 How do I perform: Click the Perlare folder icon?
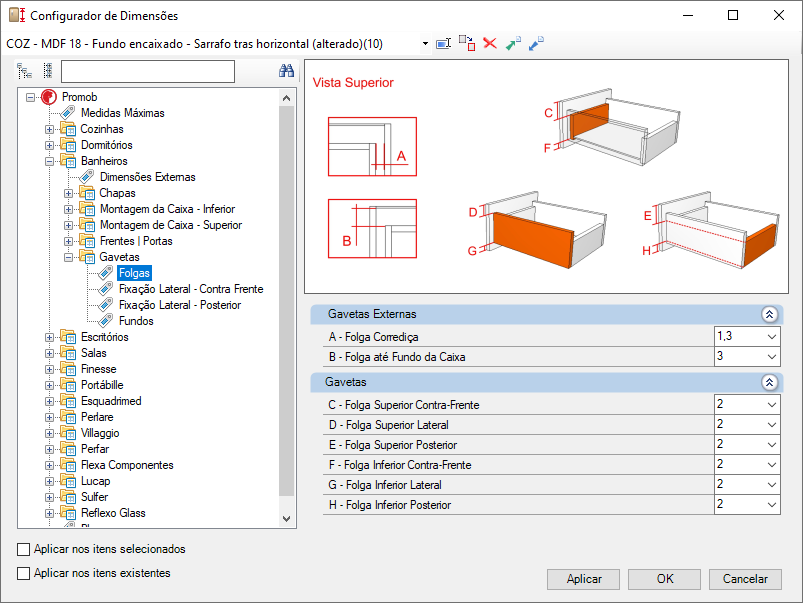[68, 417]
